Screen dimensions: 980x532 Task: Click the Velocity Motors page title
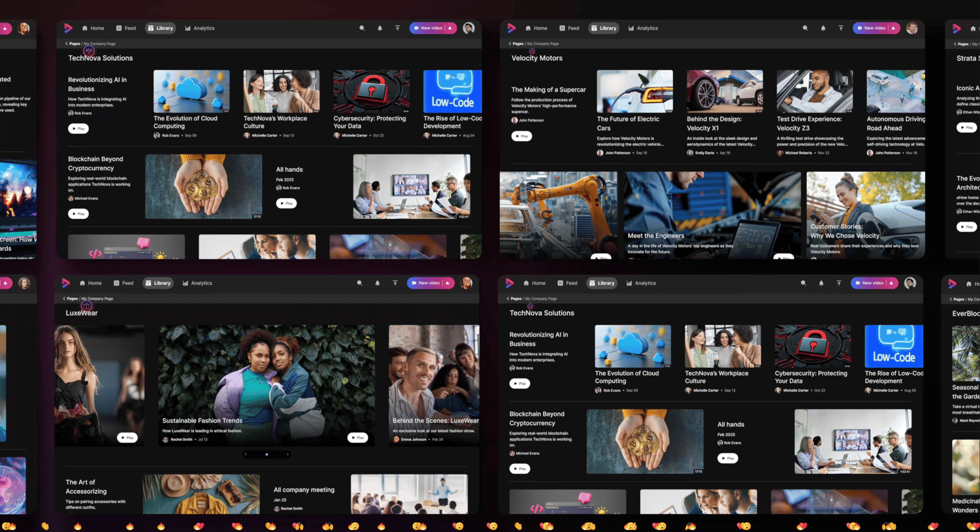[537, 58]
